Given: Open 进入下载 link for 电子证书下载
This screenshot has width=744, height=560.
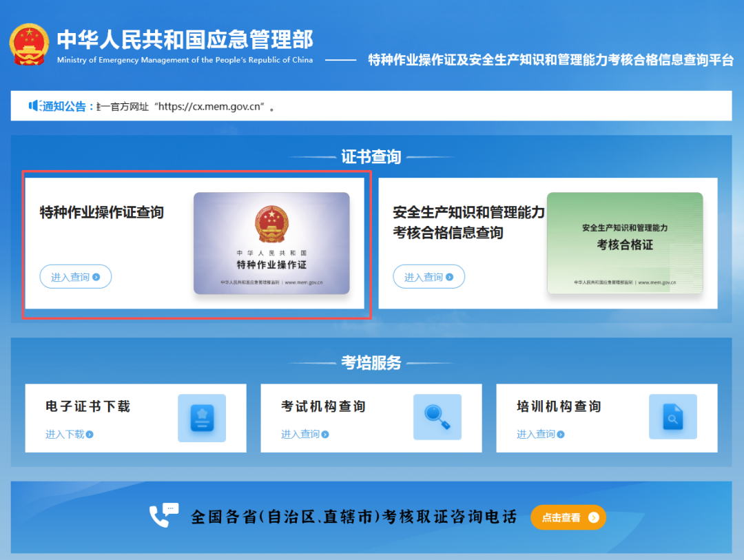Looking at the screenshot, I should click(65, 434).
